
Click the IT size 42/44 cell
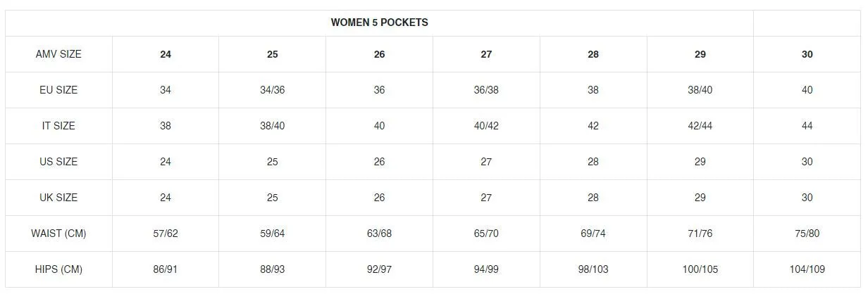tap(700, 126)
